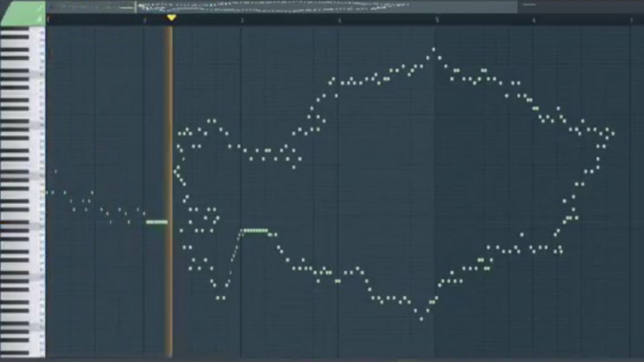Jump to bar 5 on the timeline ruler
644x362 pixels.
437,19
